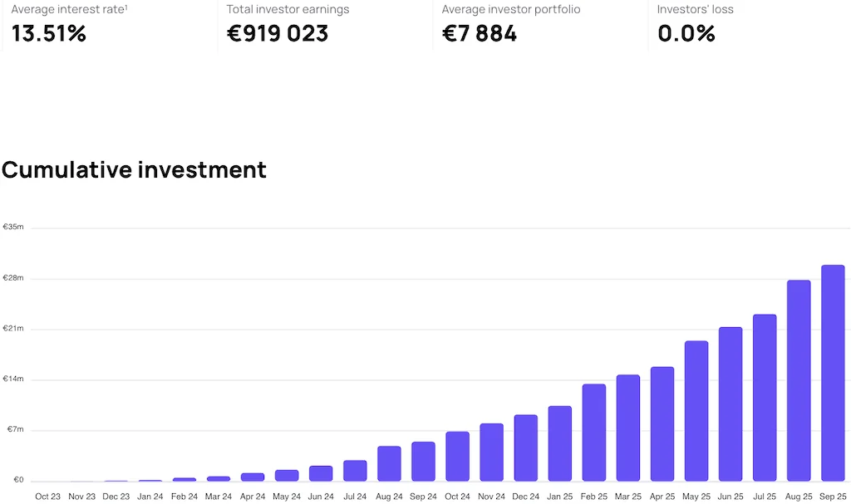Image resolution: width=851 pixels, height=504 pixels.
Task: Select the Aug 24 bar
Action: click(389, 463)
